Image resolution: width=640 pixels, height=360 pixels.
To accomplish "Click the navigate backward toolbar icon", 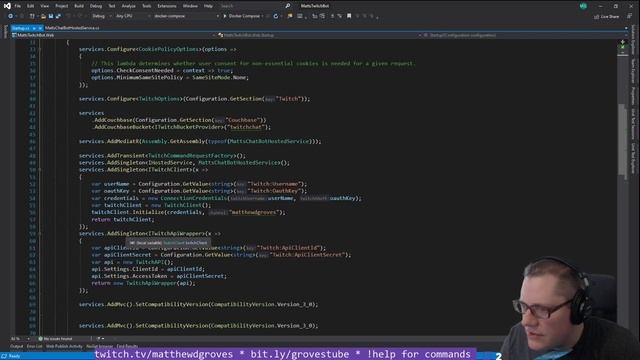I will click(11, 16).
